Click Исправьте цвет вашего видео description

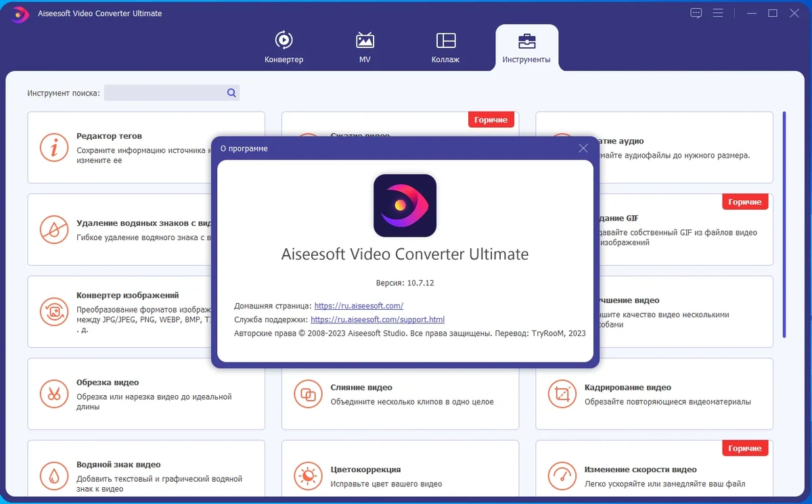[386, 484]
